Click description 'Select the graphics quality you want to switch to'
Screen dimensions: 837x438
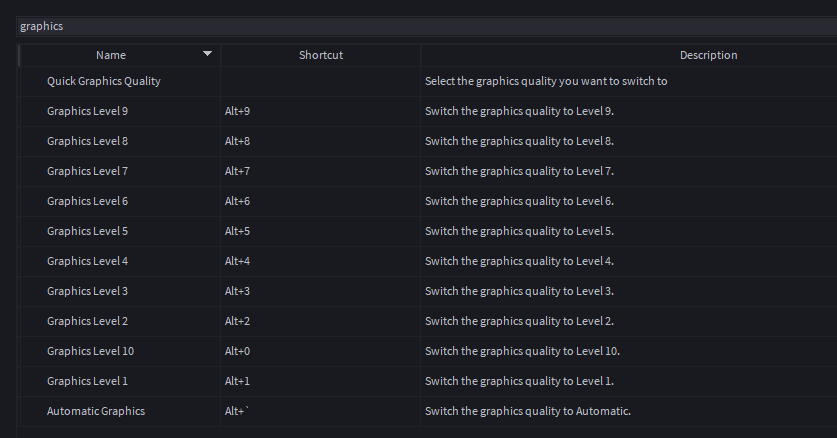pos(546,81)
